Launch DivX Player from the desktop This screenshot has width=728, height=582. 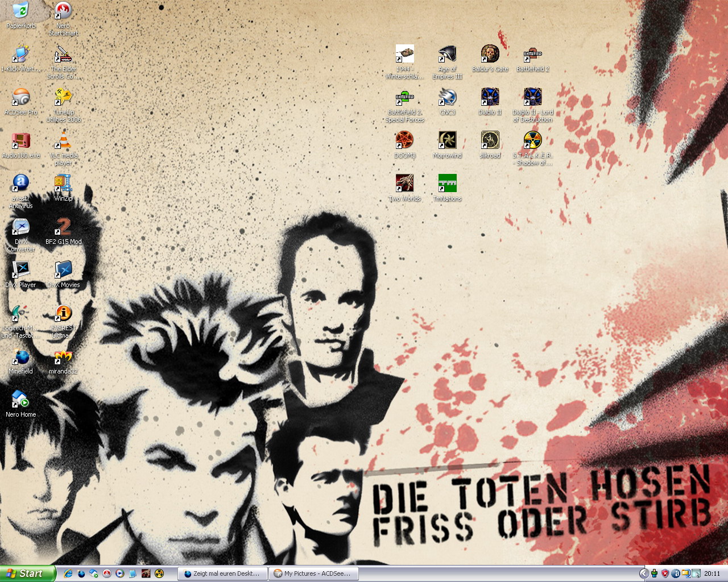[20, 275]
